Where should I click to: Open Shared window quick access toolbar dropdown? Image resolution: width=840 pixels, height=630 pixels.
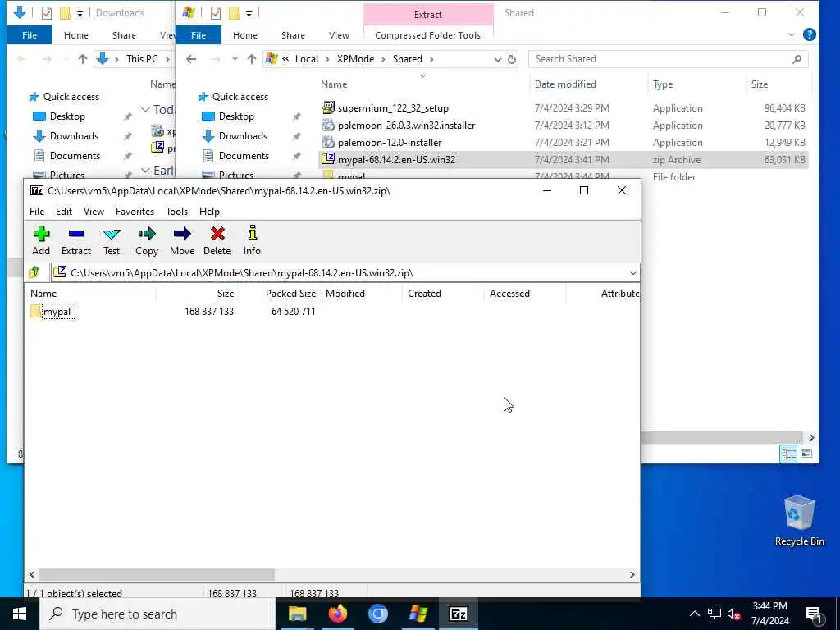(249, 13)
